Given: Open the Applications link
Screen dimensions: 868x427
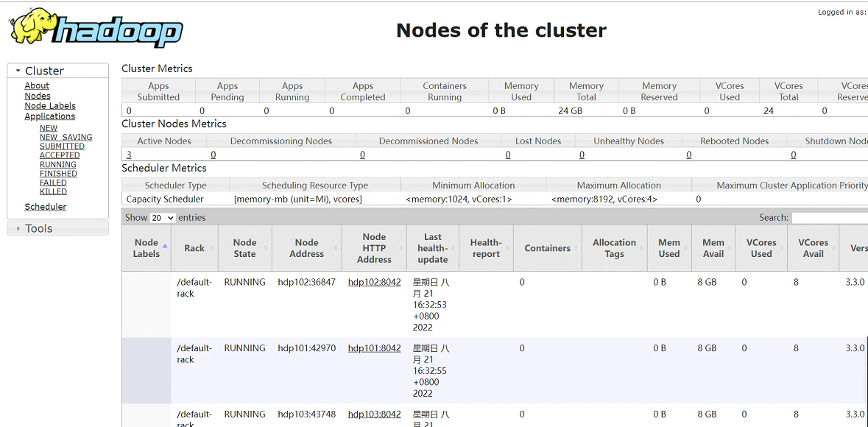Looking at the screenshot, I should coord(50,116).
